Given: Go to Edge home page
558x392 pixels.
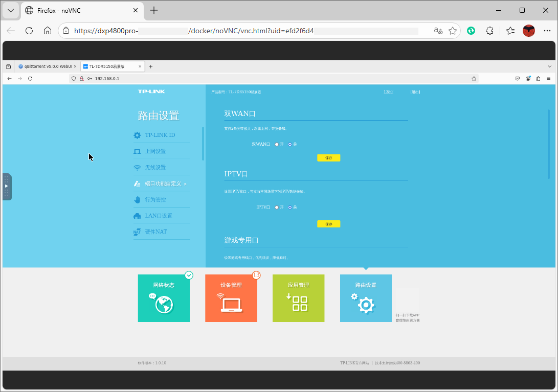Looking at the screenshot, I should (48, 31).
